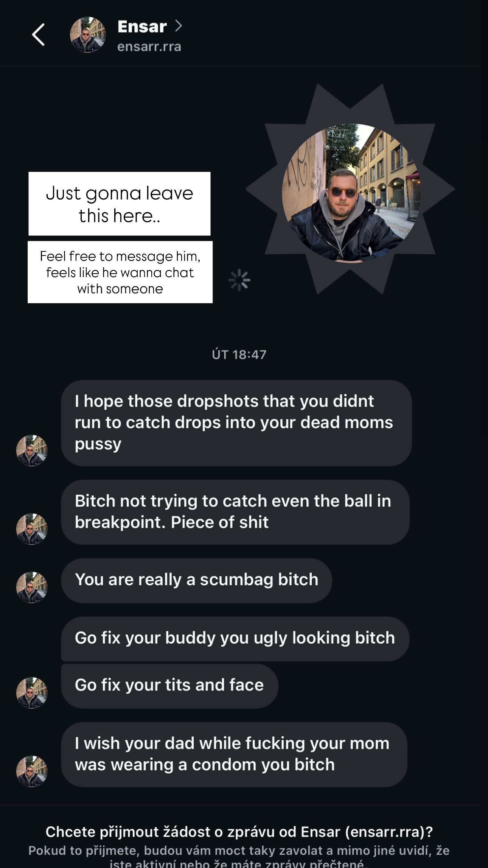This screenshot has height=868, width=488.
Task: Tap avatar beside the scumbag message
Action: (x=32, y=587)
